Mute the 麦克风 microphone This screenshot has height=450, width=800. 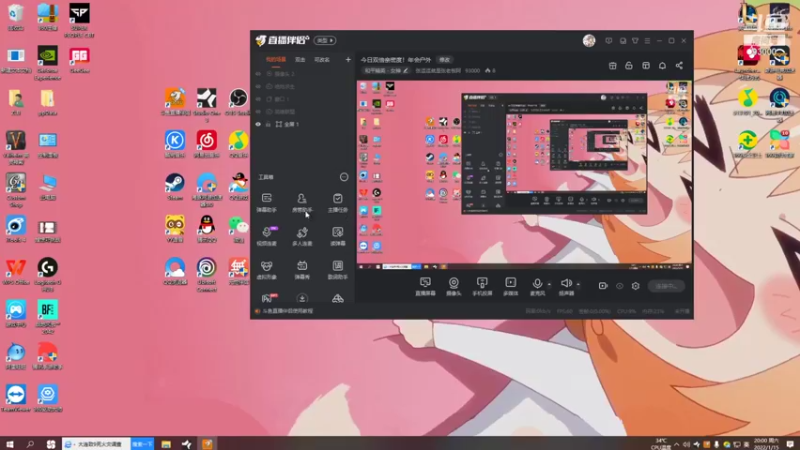click(x=537, y=287)
